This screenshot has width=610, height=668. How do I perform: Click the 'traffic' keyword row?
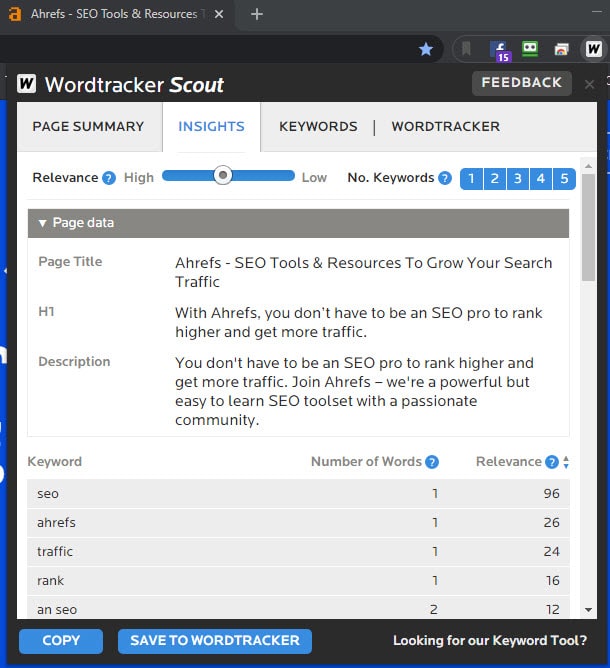point(298,552)
